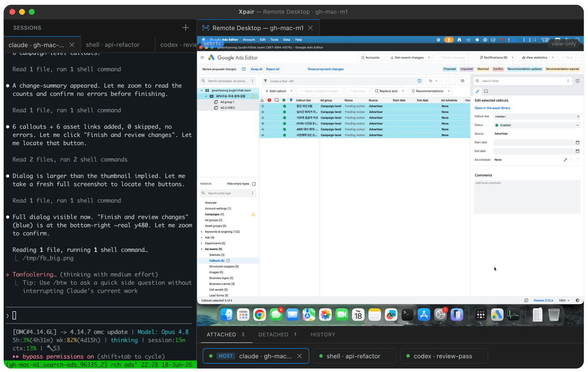
Task: Collapse the GPU campaign tree node
Action: click(x=206, y=96)
